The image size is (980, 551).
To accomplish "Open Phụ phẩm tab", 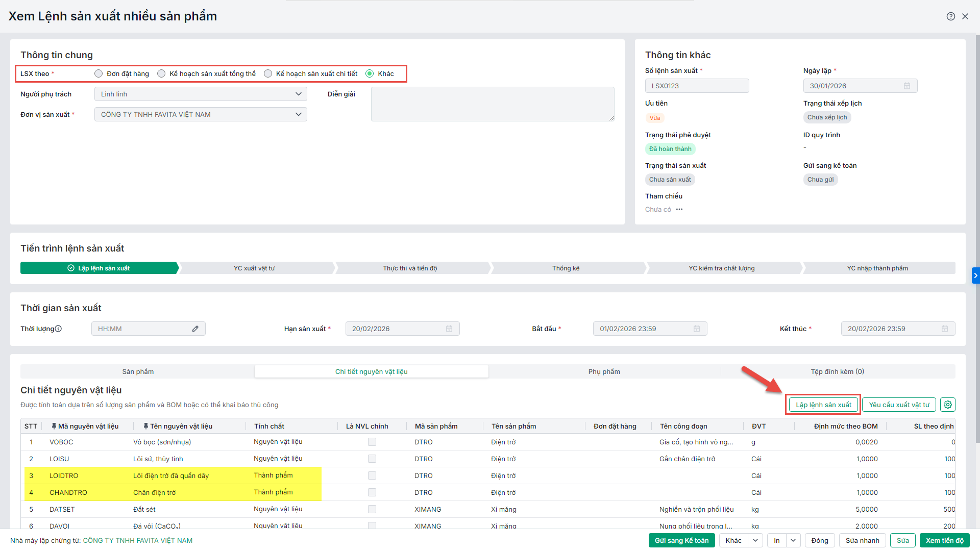I will pyautogui.click(x=604, y=371).
